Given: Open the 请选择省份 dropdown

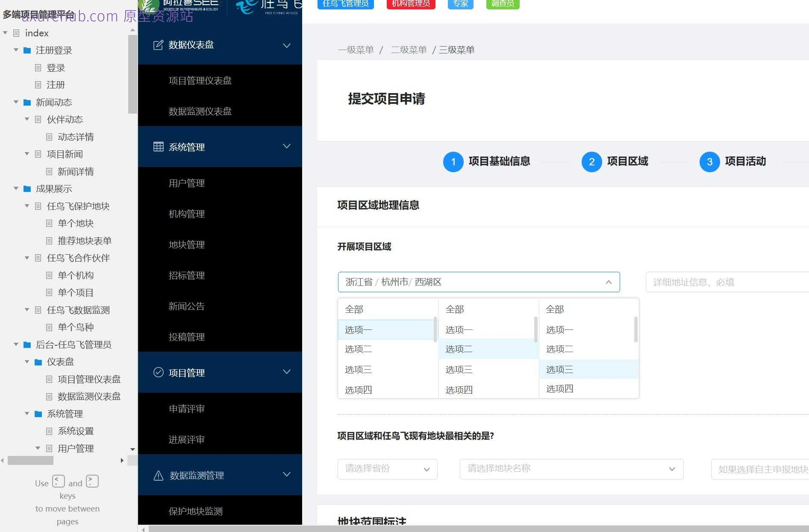Looking at the screenshot, I should pyautogui.click(x=387, y=469).
